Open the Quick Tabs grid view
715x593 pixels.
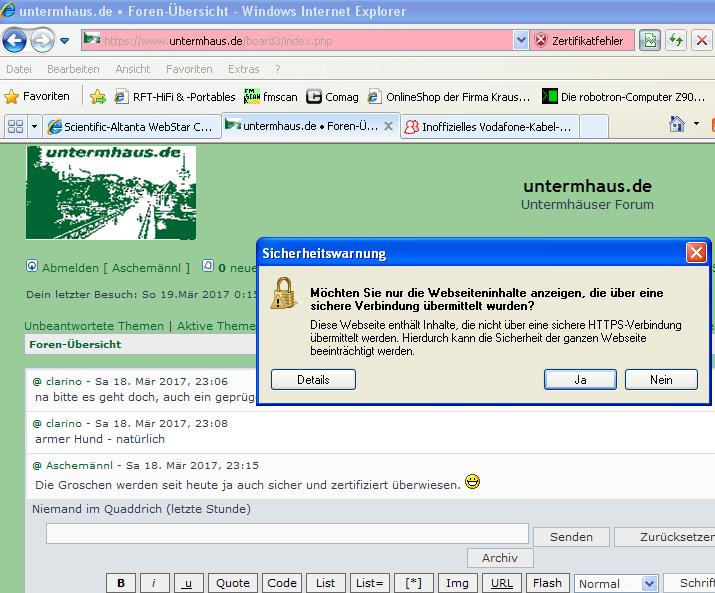coord(15,127)
